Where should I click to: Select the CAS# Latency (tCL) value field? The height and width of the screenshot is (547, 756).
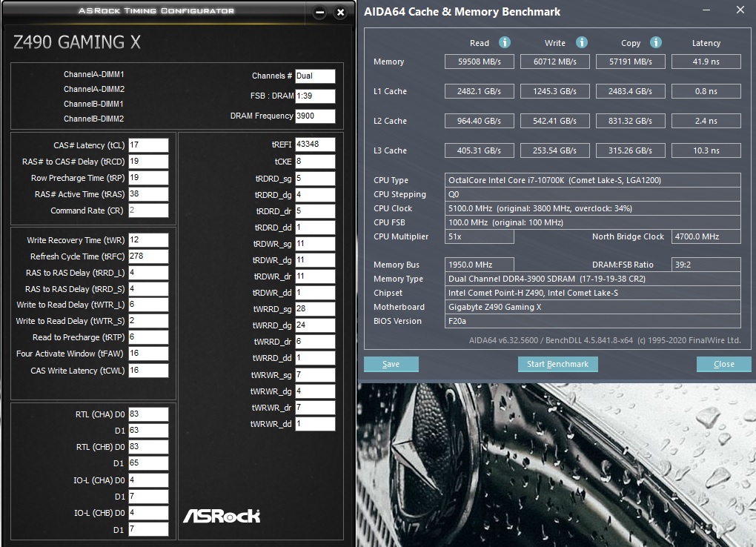coord(148,145)
